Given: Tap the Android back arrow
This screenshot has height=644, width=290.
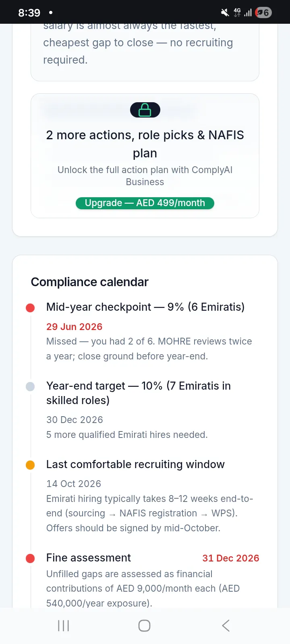Looking at the screenshot, I should [x=226, y=625].
